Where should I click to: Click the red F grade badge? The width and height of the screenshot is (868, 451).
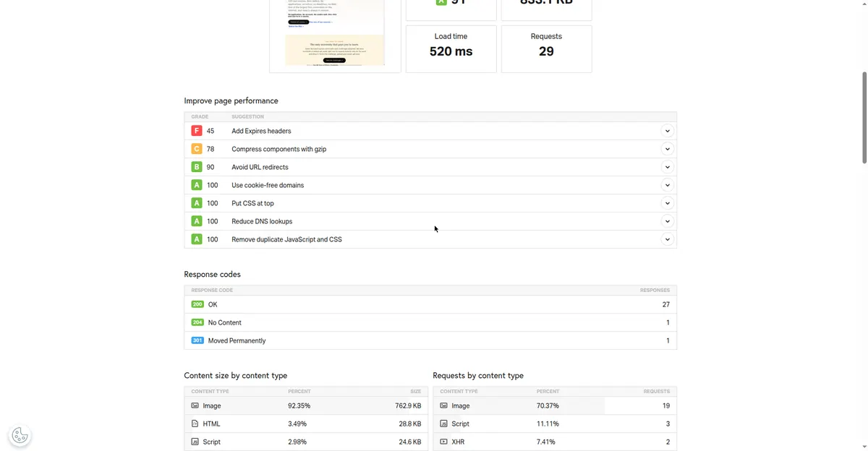pos(197,131)
